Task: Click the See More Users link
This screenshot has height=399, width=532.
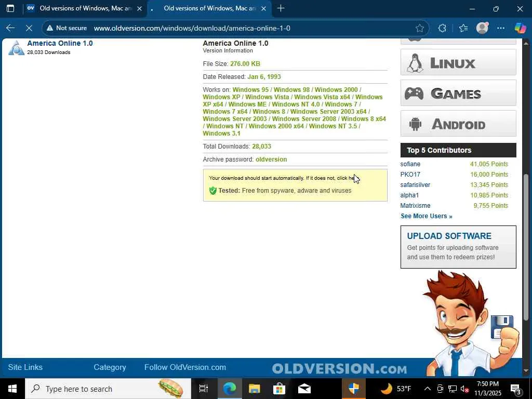Action: tap(427, 216)
